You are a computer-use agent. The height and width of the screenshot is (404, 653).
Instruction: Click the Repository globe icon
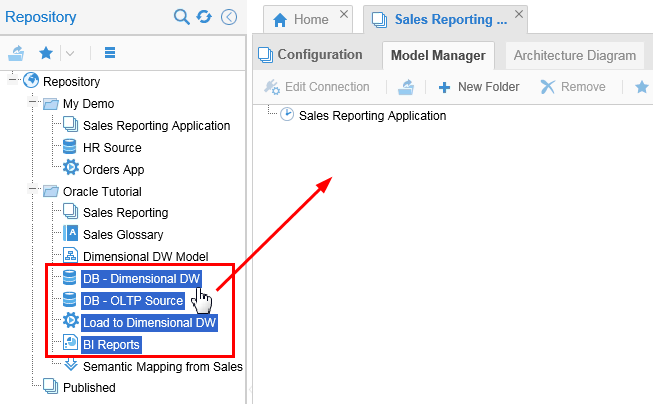click(31, 81)
